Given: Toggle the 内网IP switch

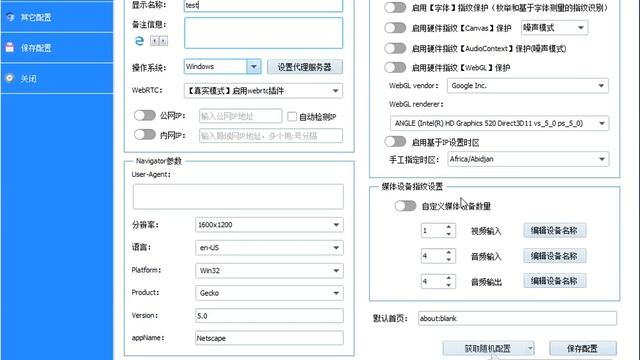Looking at the screenshot, I should pyautogui.click(x=144, y=134).
